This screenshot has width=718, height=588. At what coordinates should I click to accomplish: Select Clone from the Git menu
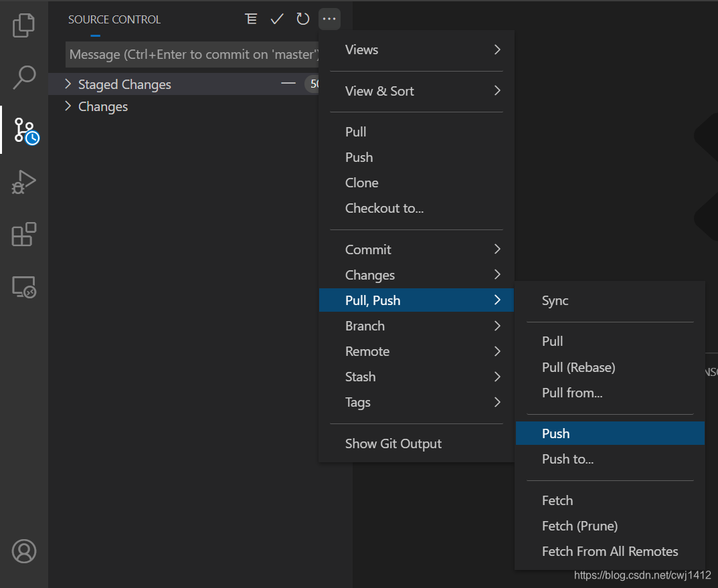361,182
